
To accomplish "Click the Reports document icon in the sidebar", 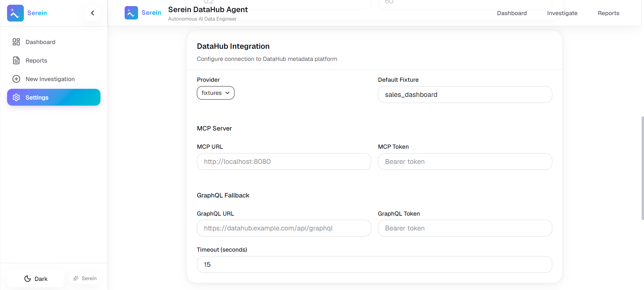I will pyautogui.click(x=16, y=61).
